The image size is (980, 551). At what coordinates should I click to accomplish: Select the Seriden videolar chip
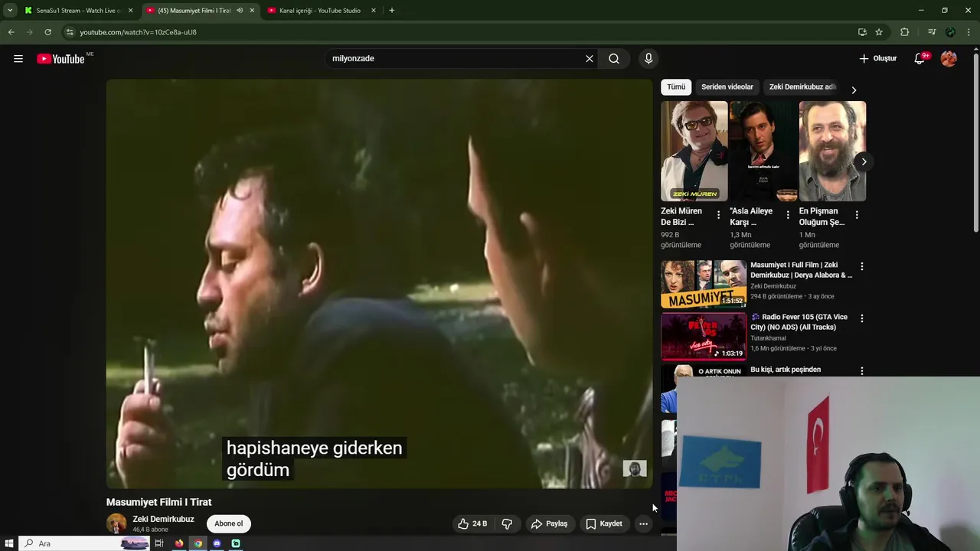(727, 87)
